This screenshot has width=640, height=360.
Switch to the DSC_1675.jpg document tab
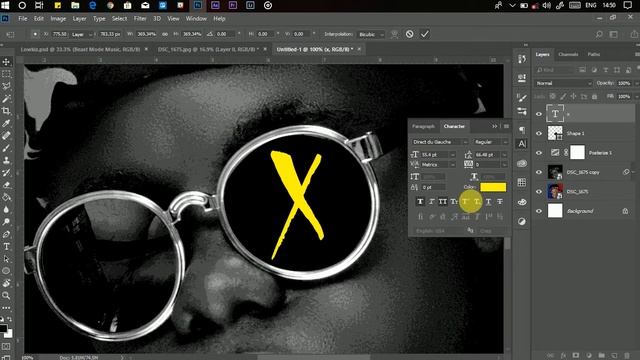pyautogui.click(x=209, y=49)
